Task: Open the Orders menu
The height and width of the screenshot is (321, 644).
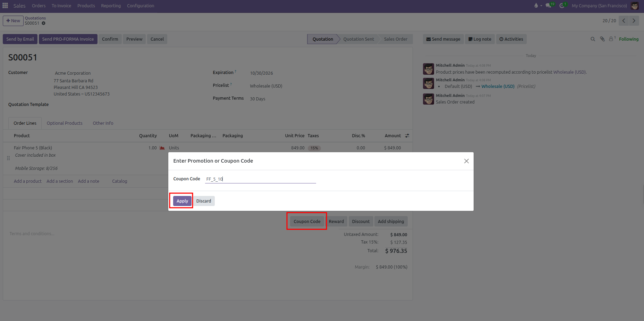Action: tap(39, 6)
